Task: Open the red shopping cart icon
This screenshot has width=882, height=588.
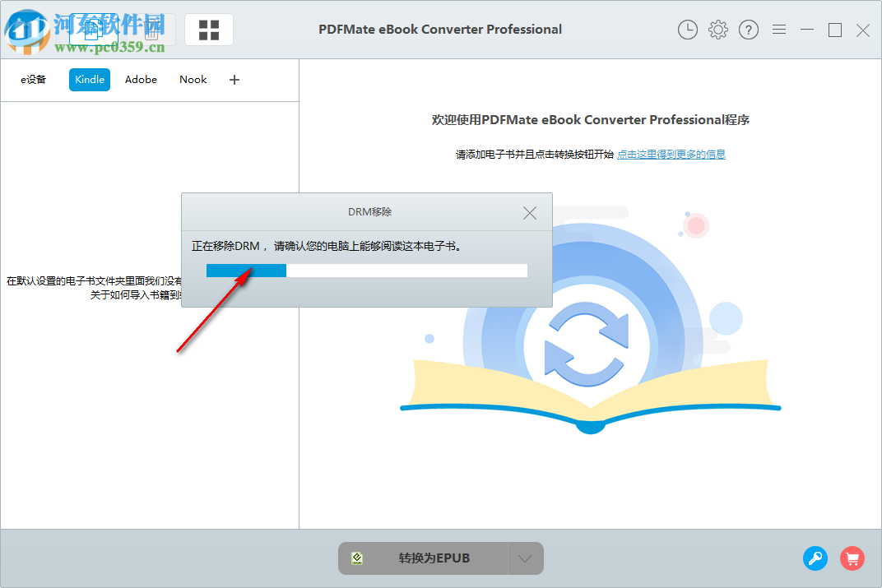Action: coord(852,558)
